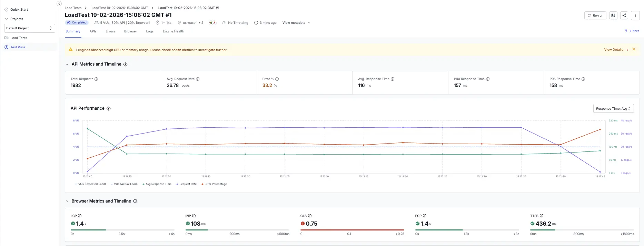The height and width of the screenshot is (246, 644).
Task: Open Quick Start in the sidebar
Action: coord(19,10)
